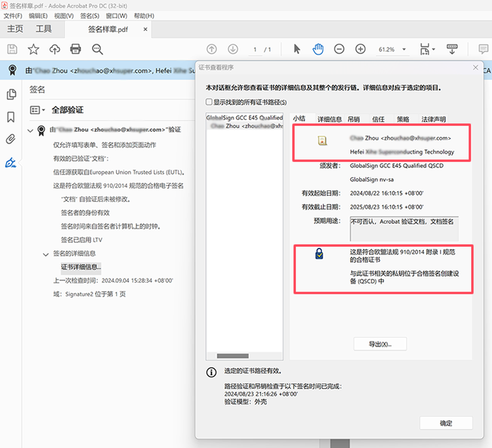Collapse the signature details node 签名的详细信息
The image size is (492, 448).
pyautogui.click(x=46, y=254)
